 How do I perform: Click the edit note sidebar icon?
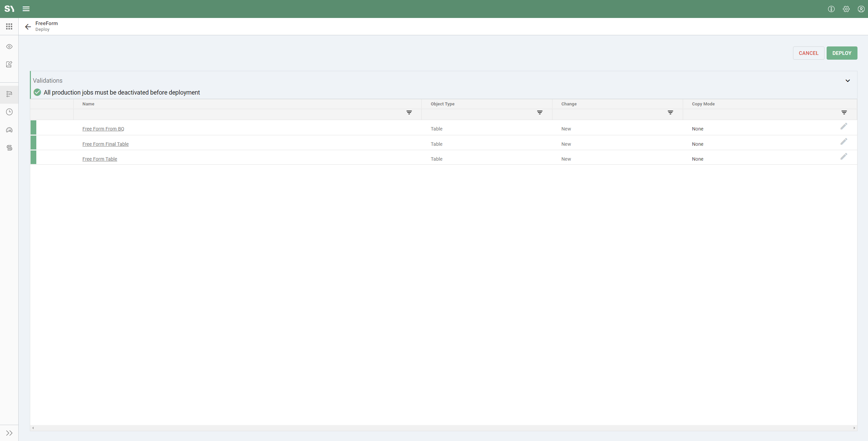click(x=9, y=64)
